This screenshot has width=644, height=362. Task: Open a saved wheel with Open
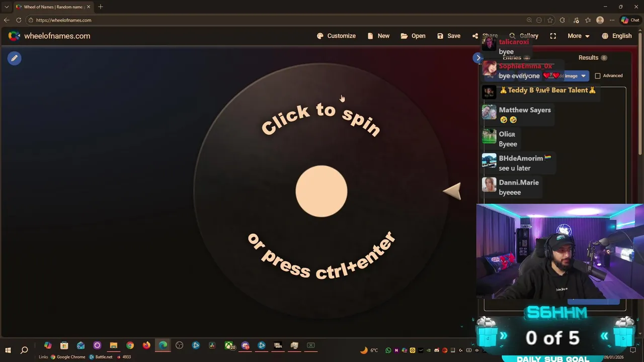(413, 36)
